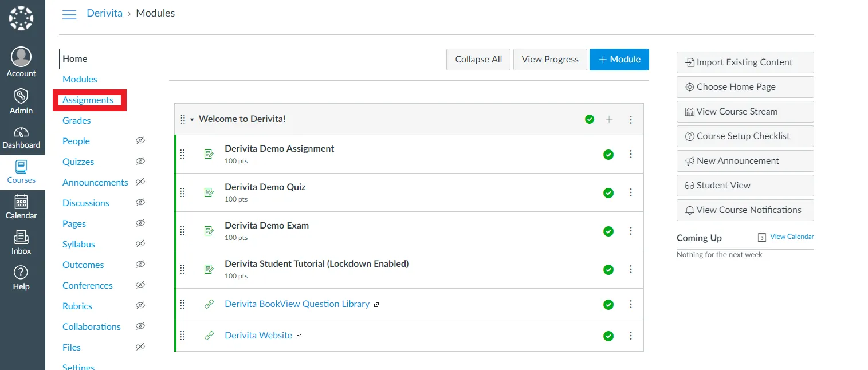This screenshot has width=868, height=370.
Task: Create a new module with the Module button
Action: click(619, 59)
